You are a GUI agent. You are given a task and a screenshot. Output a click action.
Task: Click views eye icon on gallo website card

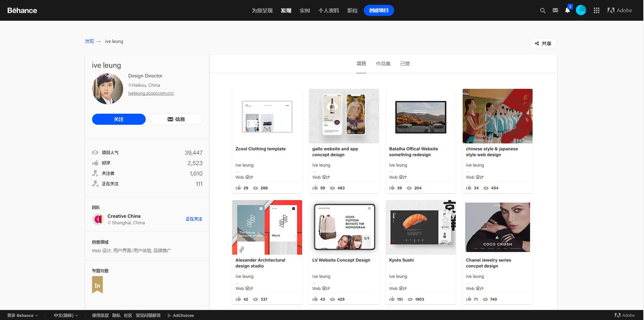coord(333,188)
